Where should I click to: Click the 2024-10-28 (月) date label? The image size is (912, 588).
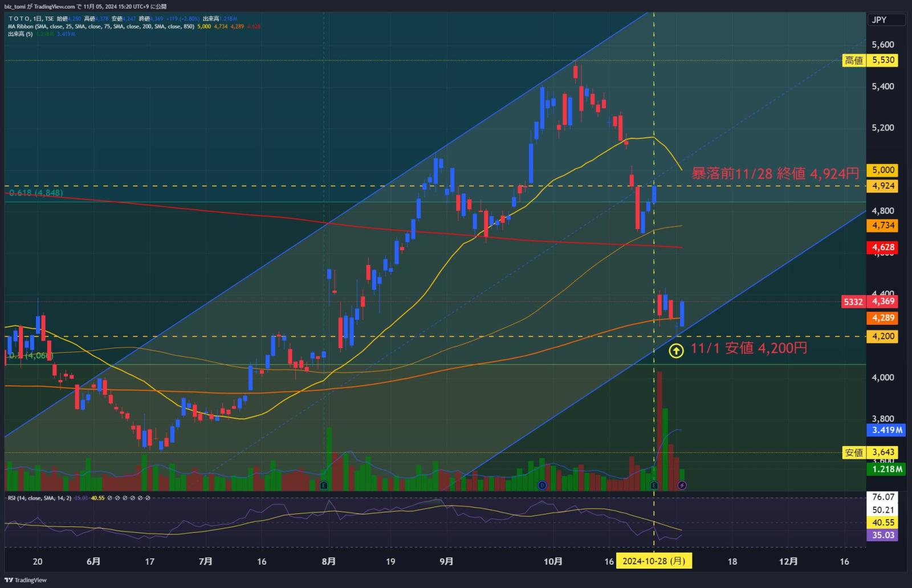click(x=654, y=561)
